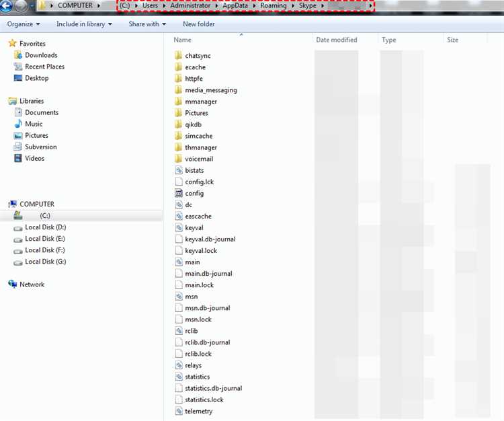
Task: Select the main database file icon
Action: [x=179, y=262]
